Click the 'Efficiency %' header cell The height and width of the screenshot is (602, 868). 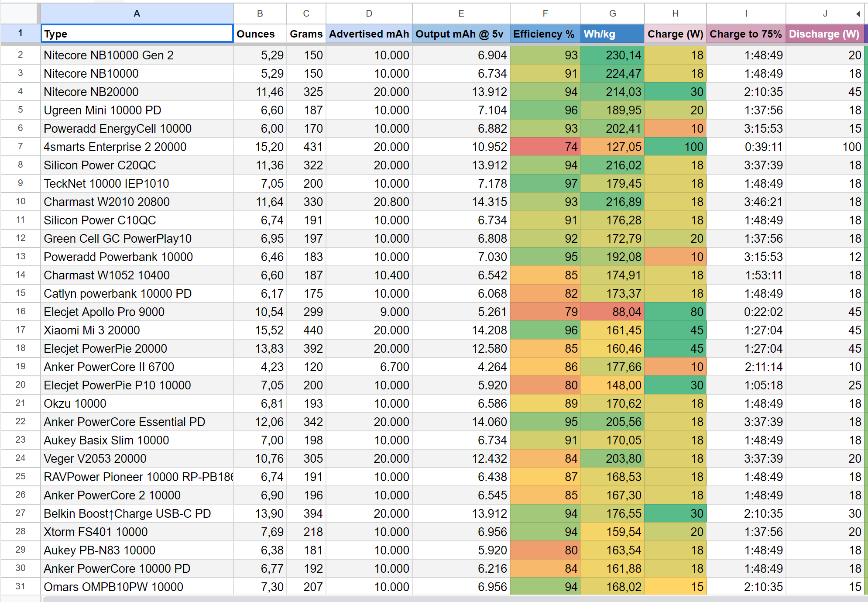pyautogui.click(x=545, y=34)
